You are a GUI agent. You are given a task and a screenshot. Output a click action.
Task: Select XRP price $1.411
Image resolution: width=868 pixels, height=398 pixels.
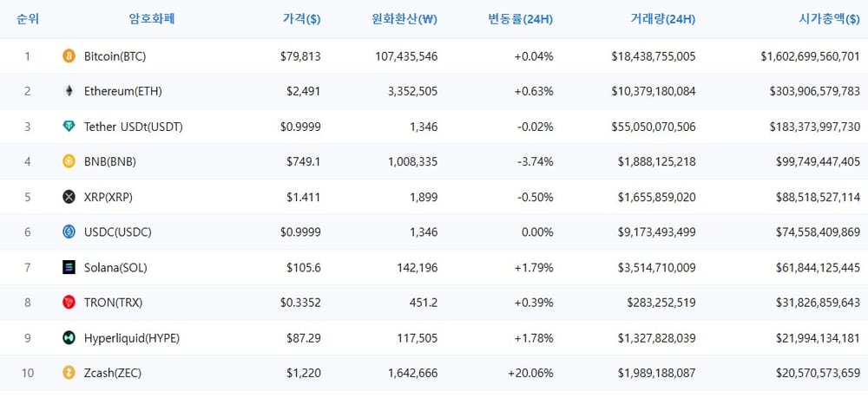(303, 197)
